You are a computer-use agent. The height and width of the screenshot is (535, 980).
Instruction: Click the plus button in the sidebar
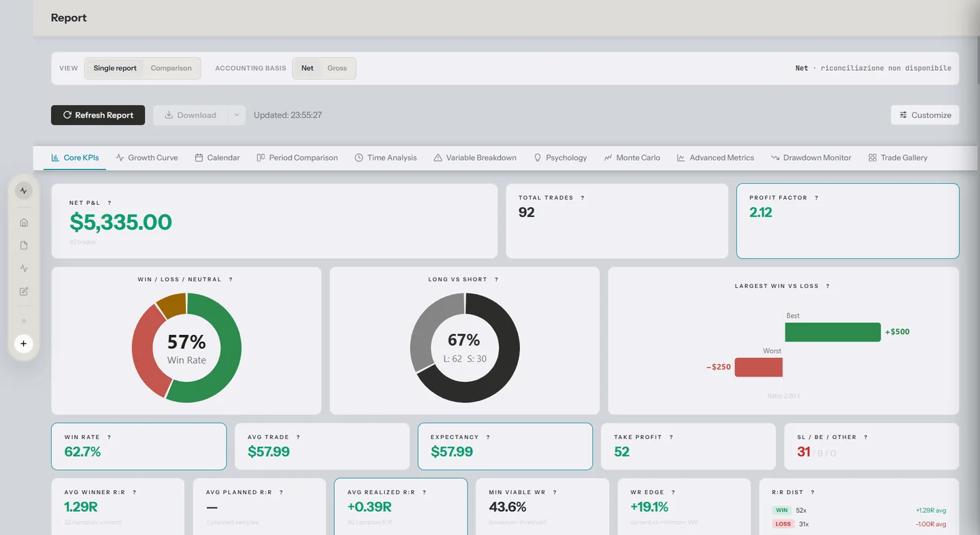point(24,344)
